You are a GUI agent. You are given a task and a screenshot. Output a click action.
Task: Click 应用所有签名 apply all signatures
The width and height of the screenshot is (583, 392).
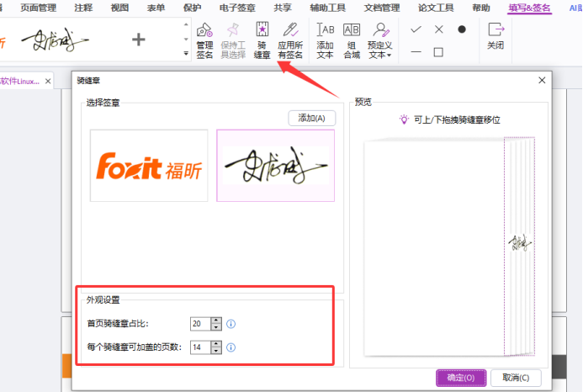coord(290,40)
